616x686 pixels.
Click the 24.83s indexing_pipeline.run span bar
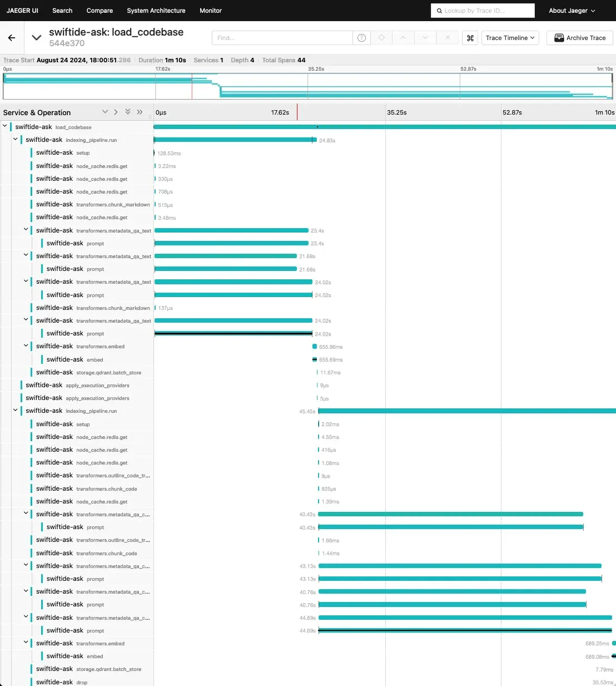pos(235,140)
